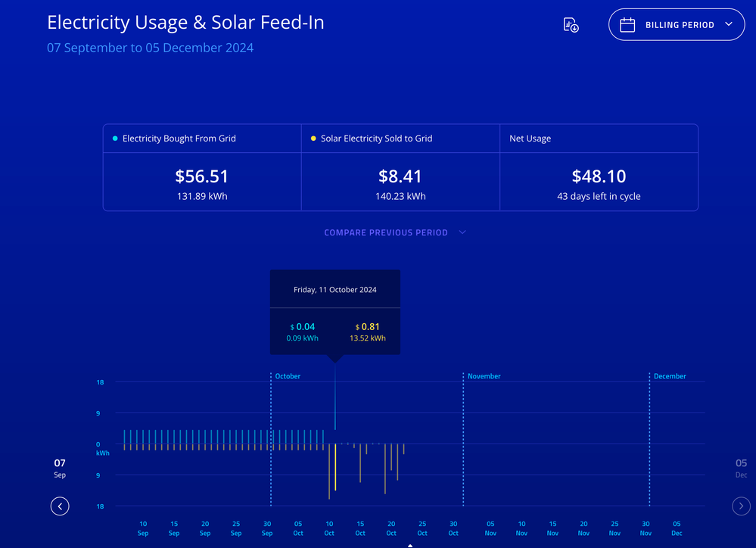Go to next billing period arrow

point(741,506)
